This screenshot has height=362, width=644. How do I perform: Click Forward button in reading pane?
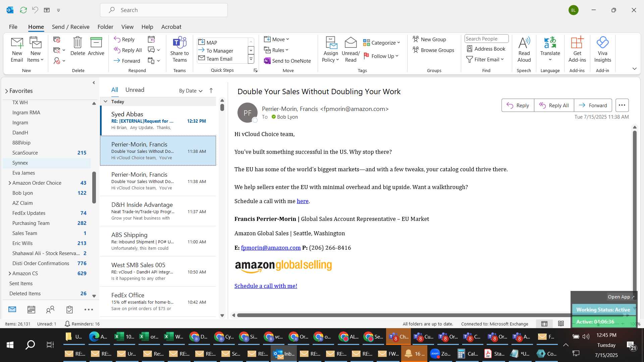click(x=593, y=105)
